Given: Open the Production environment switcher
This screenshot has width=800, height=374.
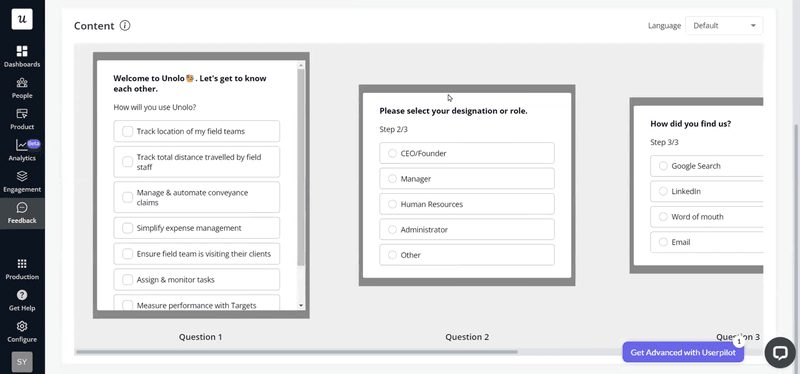Looking at the screenshot, I should tap(22, 269).
